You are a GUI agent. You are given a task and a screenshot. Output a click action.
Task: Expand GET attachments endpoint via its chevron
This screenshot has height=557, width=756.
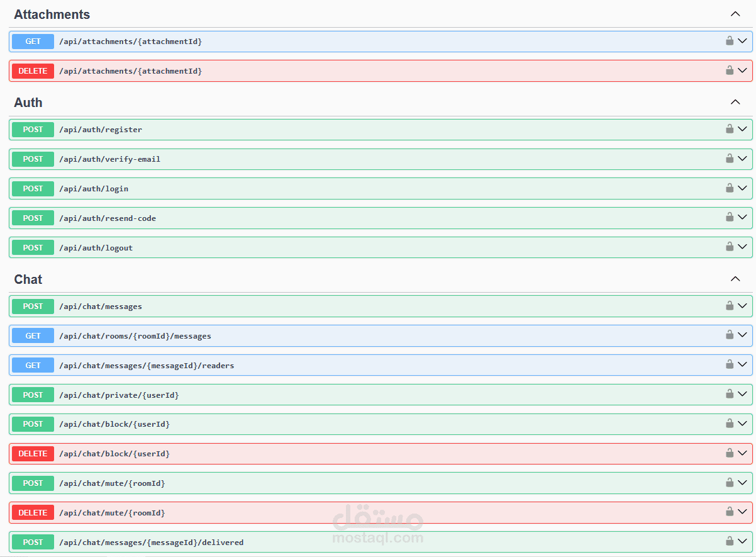click(743, 41)
